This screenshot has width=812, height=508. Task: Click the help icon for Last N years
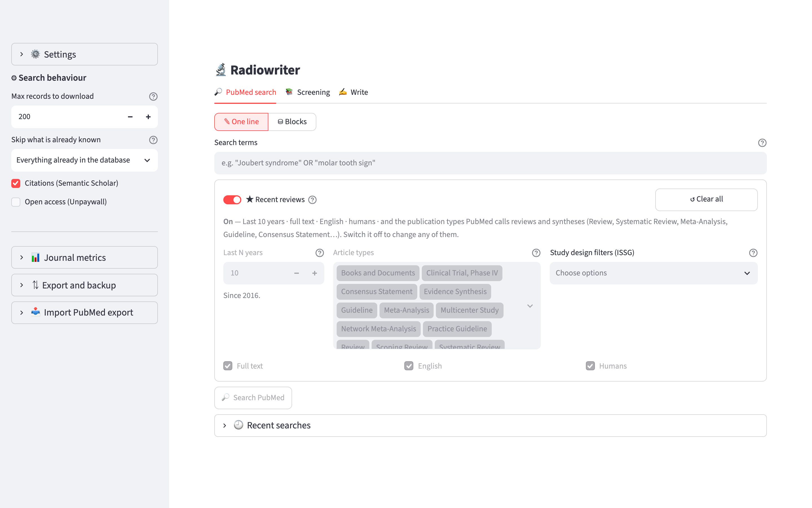[x=319, y=253]
